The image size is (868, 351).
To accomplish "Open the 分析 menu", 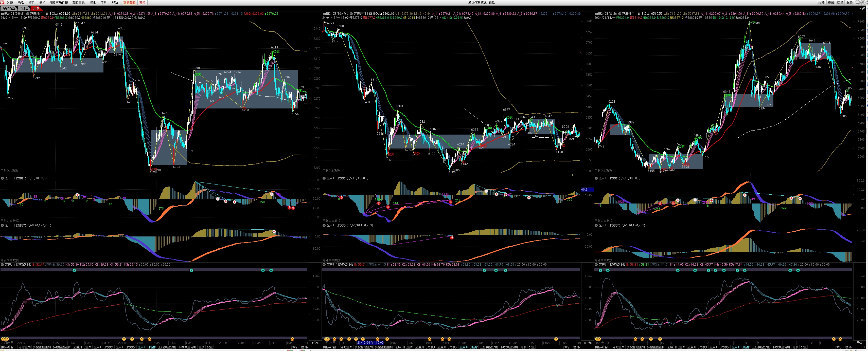I will point(42,2).
